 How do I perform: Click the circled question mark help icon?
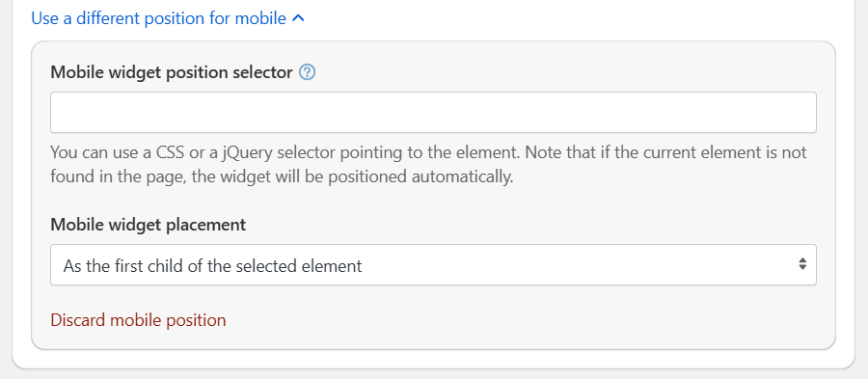click(308, 72)
